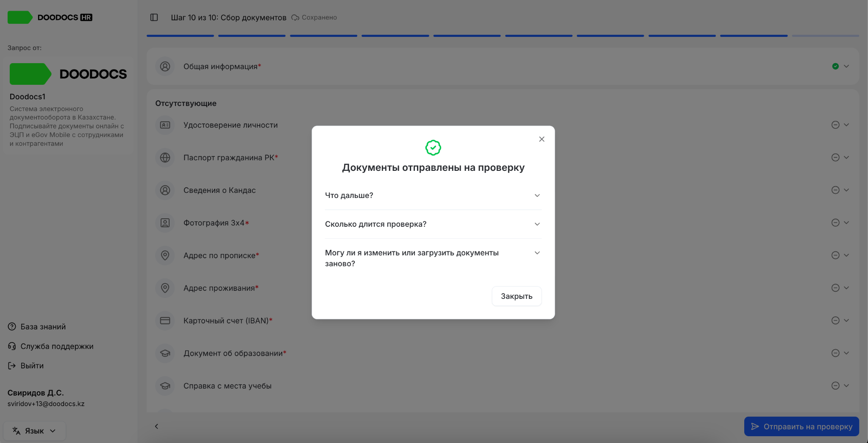Click the ID card icon for Удостоверение личности
868x443 pixels.
click(165, 125)
